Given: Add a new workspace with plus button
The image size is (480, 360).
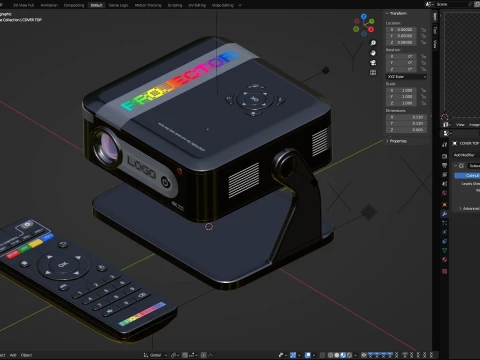Looking at the screenshot, I should point(240,5).
